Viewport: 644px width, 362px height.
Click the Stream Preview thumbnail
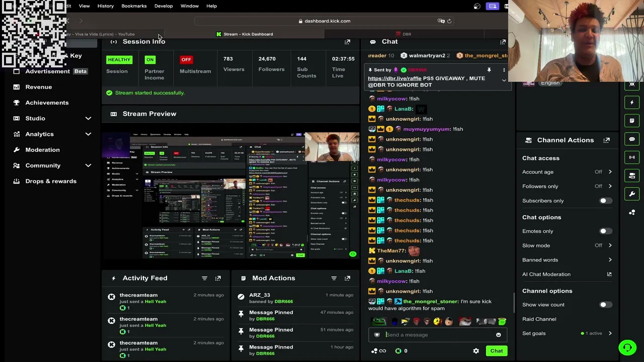coord(231,196)
